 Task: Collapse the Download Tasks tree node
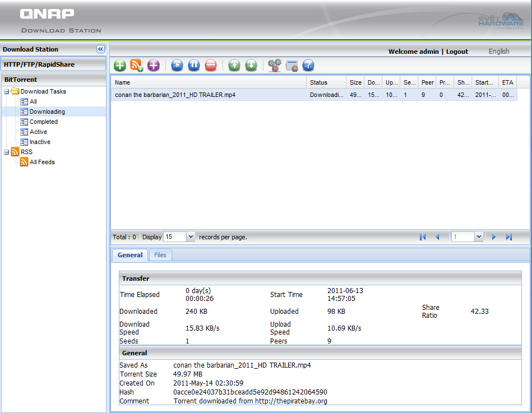pos(6,91)
